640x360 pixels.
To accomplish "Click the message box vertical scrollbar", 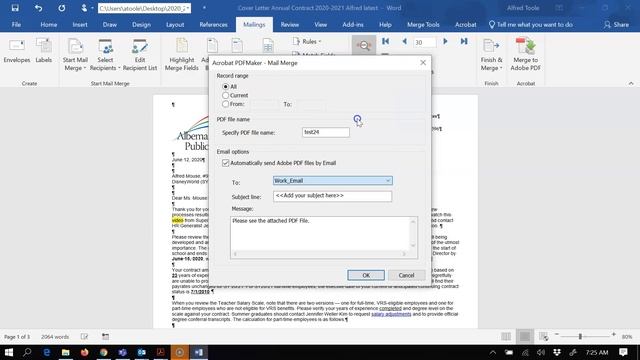I will [x=413, y=233].
